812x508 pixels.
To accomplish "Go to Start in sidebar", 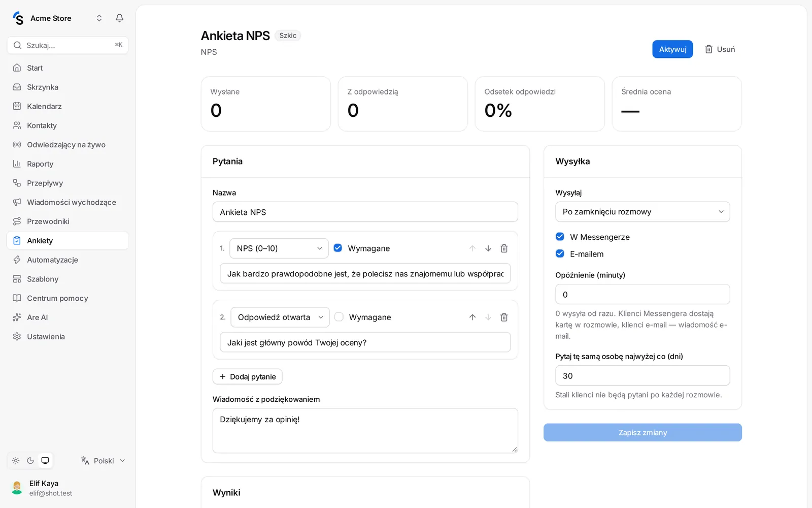I will 67,68.
